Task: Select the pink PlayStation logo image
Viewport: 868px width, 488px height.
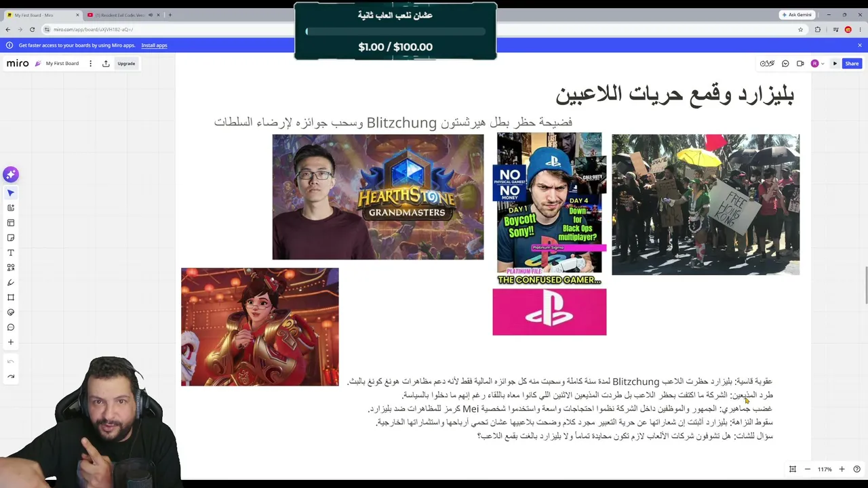Action: [x=549, y=312]
